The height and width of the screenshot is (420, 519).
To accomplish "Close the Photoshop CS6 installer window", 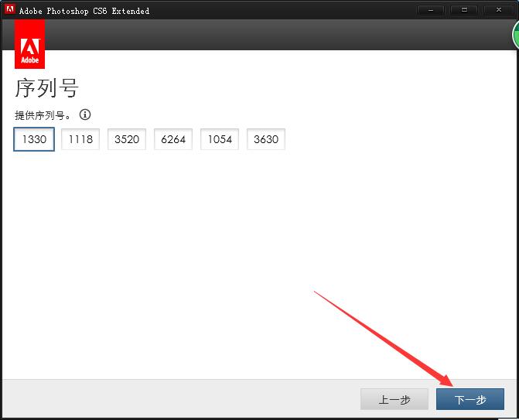I will pyautogui.click(x=498, y=10).
